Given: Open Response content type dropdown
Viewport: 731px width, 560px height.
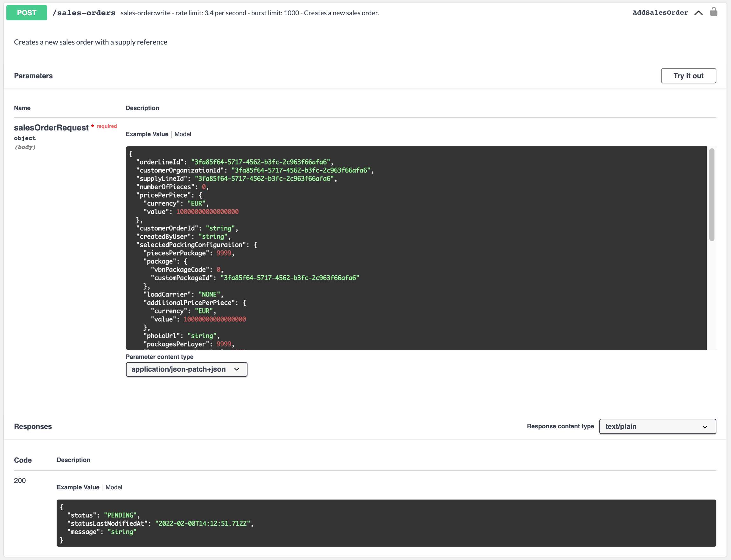Looking at the screenshot, I should (x=657, y=426).
